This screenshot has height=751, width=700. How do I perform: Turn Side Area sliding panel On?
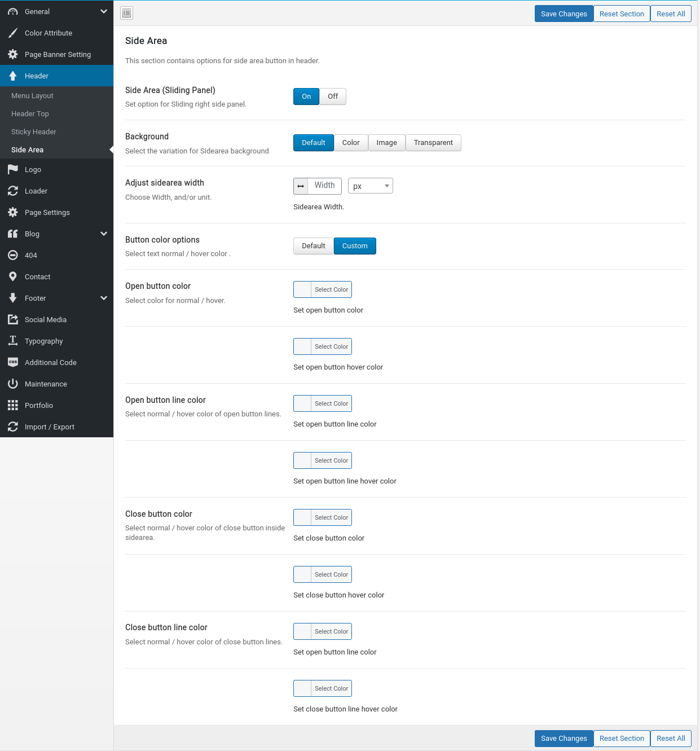coord(306,96)
